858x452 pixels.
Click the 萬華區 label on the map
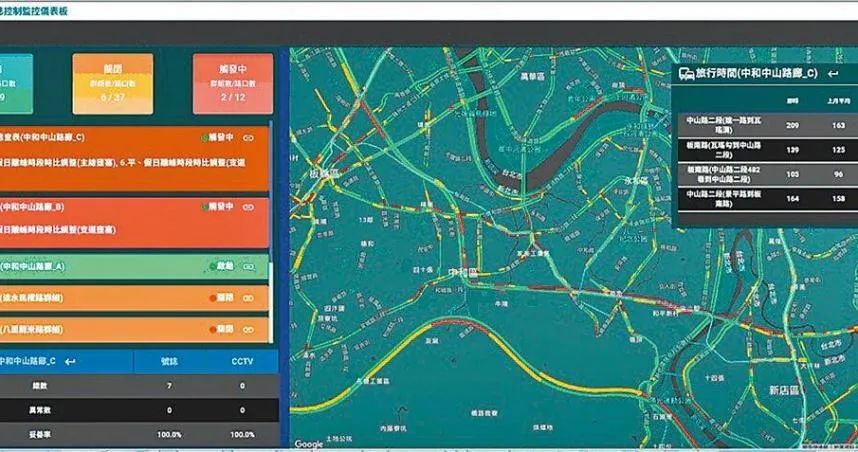(532, 77)
